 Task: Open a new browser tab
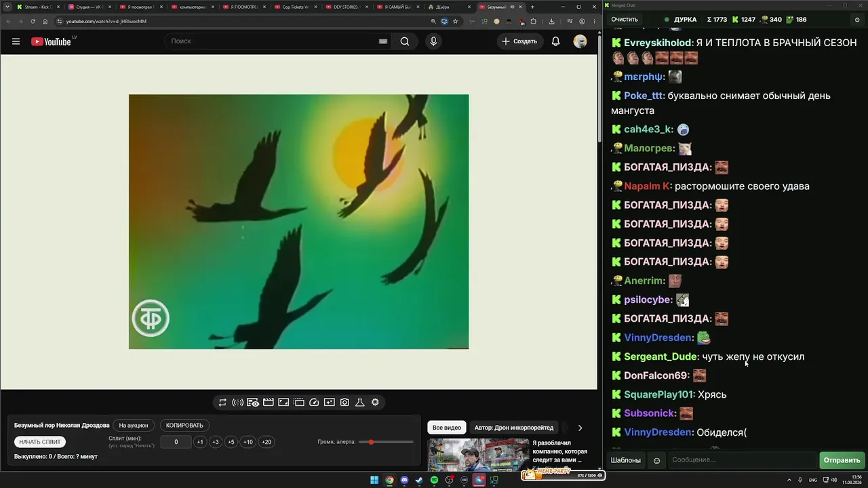[x=532, y=7]
